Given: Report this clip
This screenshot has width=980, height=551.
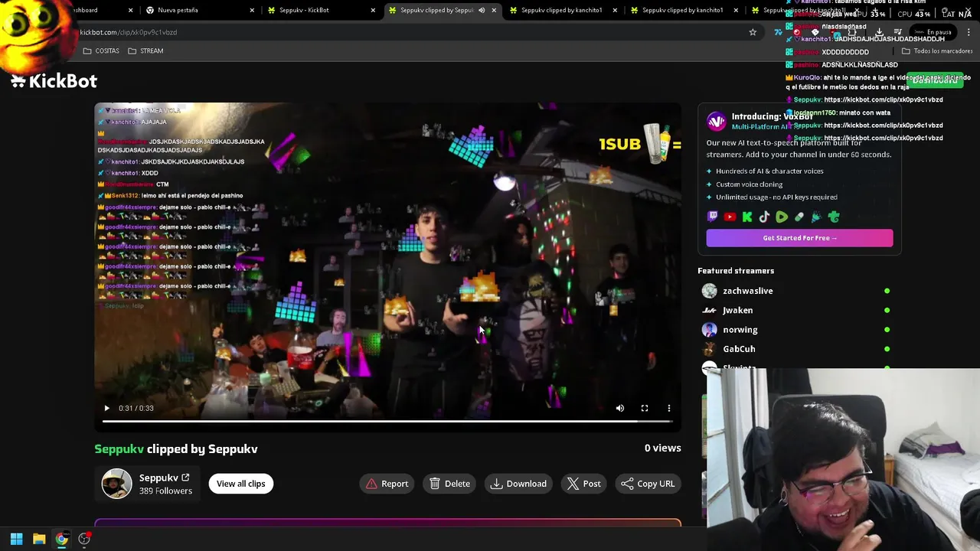Looking at the screenshot, I should click(x=387, y=484).
